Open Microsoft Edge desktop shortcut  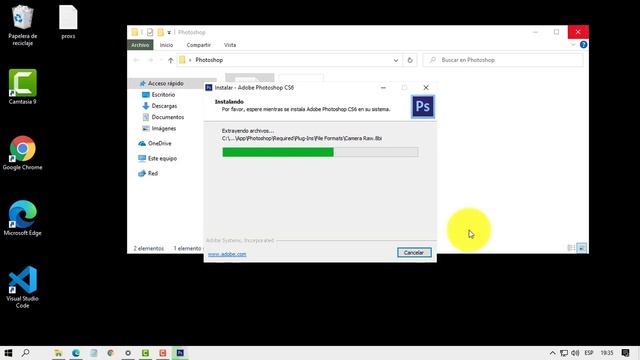point(22,218)
